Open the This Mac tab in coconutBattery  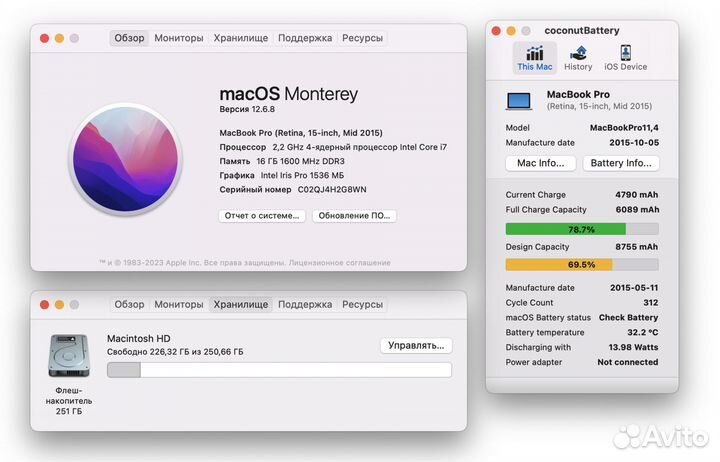pos(534,58)
